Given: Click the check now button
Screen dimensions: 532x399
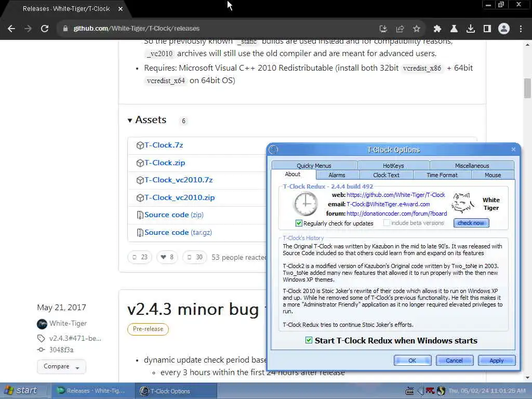Looking at the screenshot, I should [471, 223].
